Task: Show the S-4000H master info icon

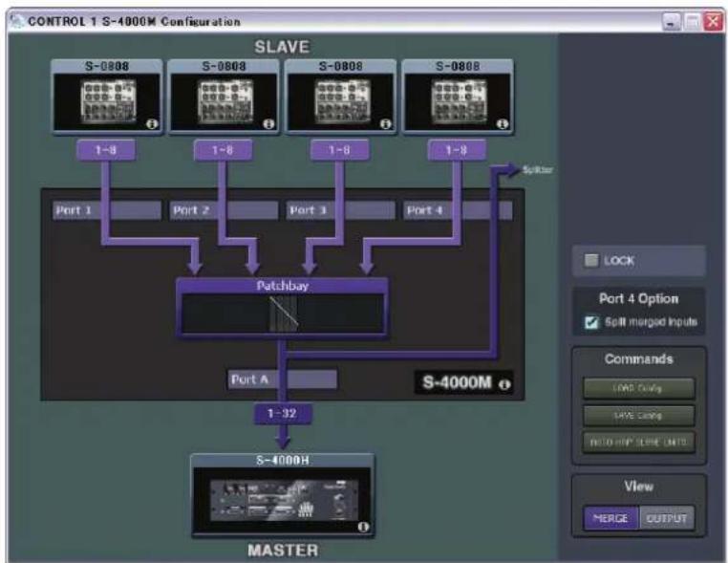Action: pos(364,527)
